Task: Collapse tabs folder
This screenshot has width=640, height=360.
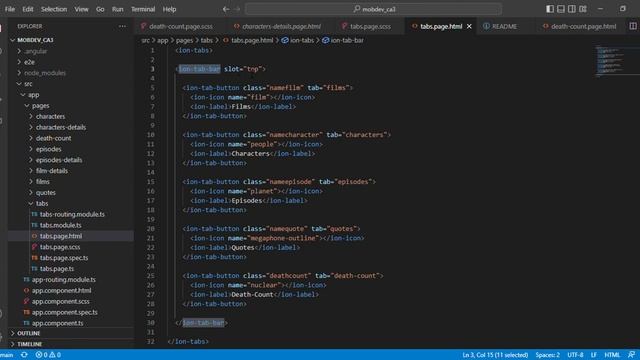Action: (x=42, y=203)
